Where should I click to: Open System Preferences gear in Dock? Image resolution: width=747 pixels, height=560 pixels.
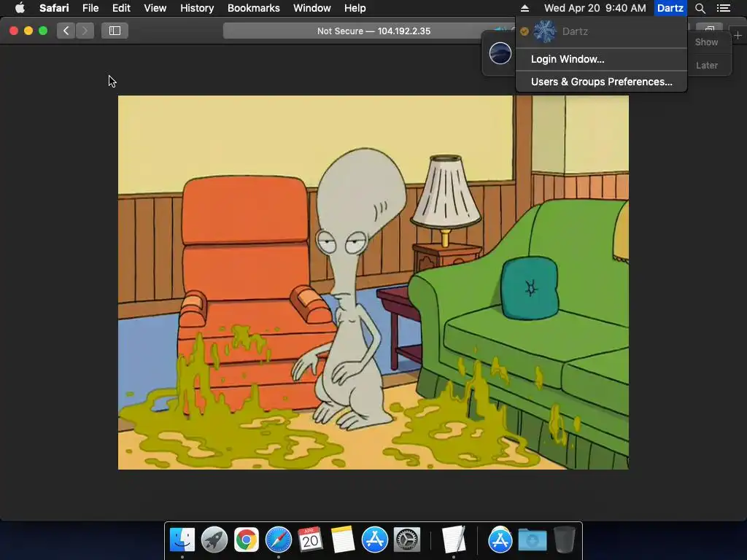[406, 540]
